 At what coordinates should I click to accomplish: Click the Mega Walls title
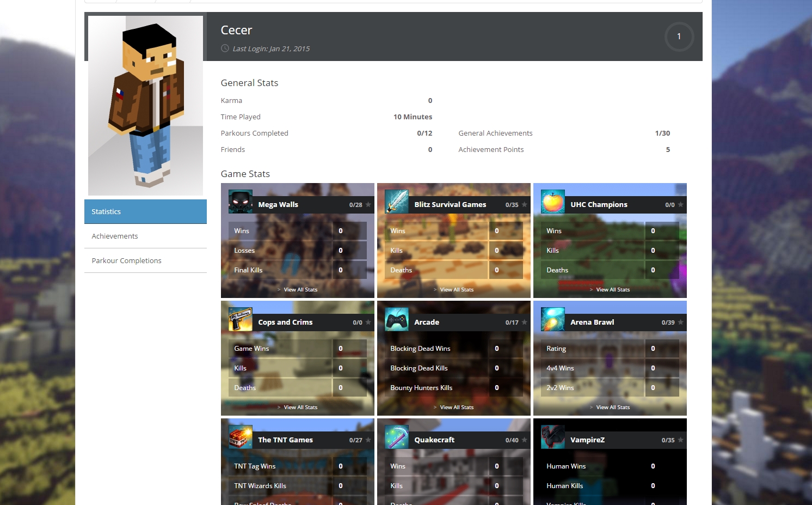pyautogui.click(x=278, y=205)
